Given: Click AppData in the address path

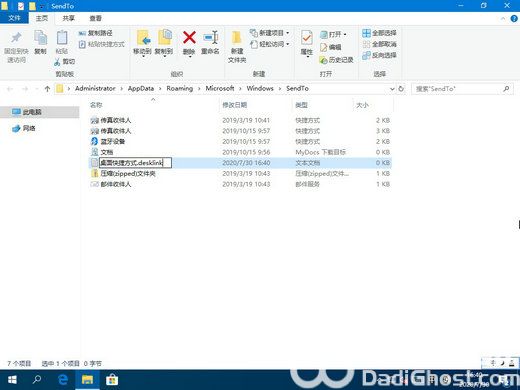Looking at the screenshot, I should point(141,88).
